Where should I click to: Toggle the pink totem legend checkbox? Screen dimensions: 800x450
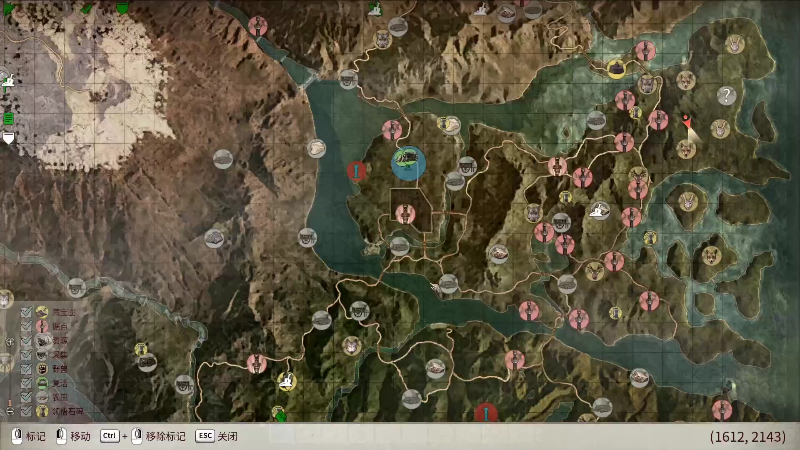pyautogui.click(x=27, y=326)
